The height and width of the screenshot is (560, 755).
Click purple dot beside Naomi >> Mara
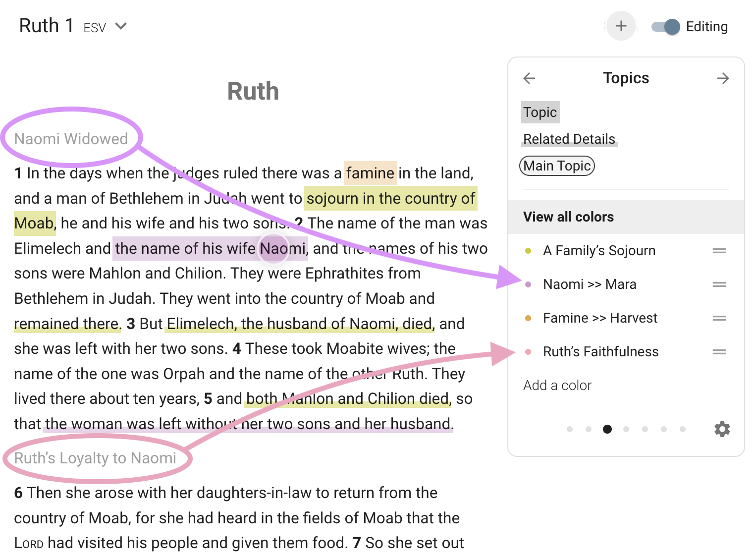coord(528,284)
